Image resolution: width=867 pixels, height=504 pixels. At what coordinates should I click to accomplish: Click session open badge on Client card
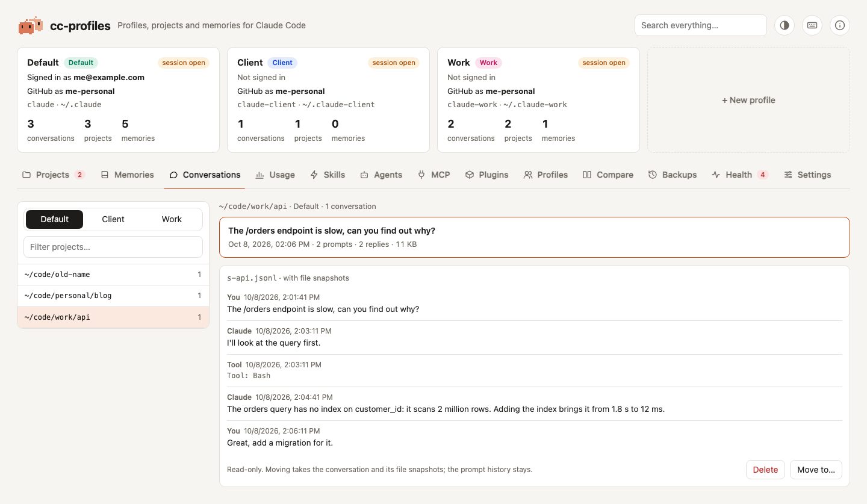[x=394, y=63]
